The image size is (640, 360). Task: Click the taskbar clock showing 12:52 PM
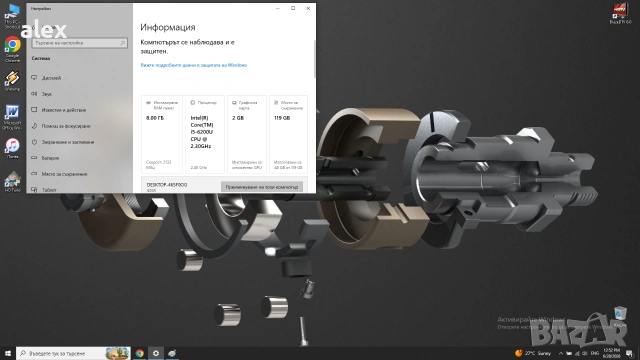click(x=611, y=353)
